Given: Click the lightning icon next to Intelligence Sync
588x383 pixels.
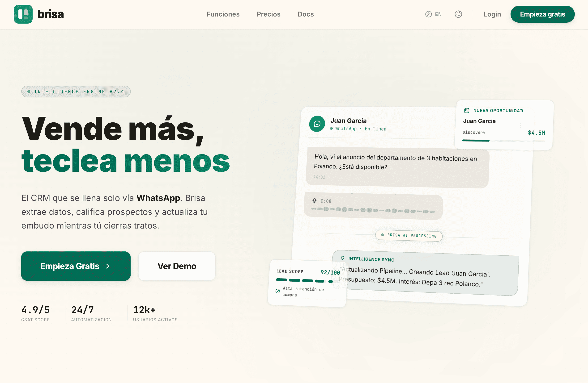Looking at the screenshot, I should coord(342,259).
